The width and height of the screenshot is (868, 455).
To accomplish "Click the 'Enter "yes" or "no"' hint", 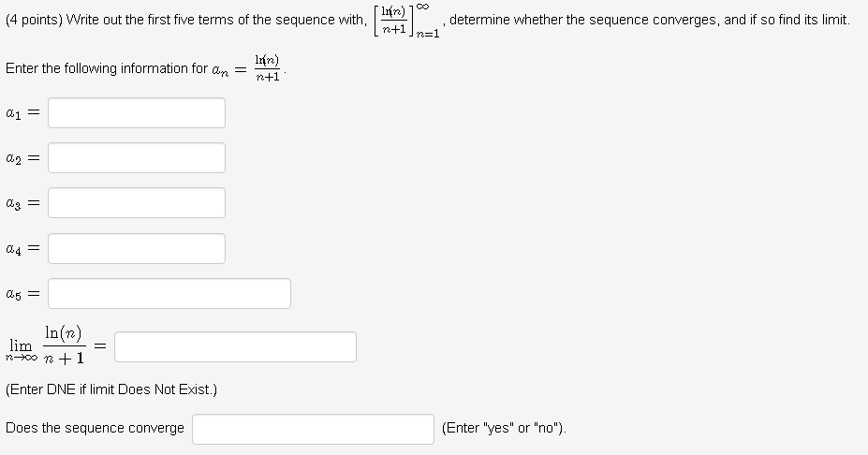I will tap(504, 429).
